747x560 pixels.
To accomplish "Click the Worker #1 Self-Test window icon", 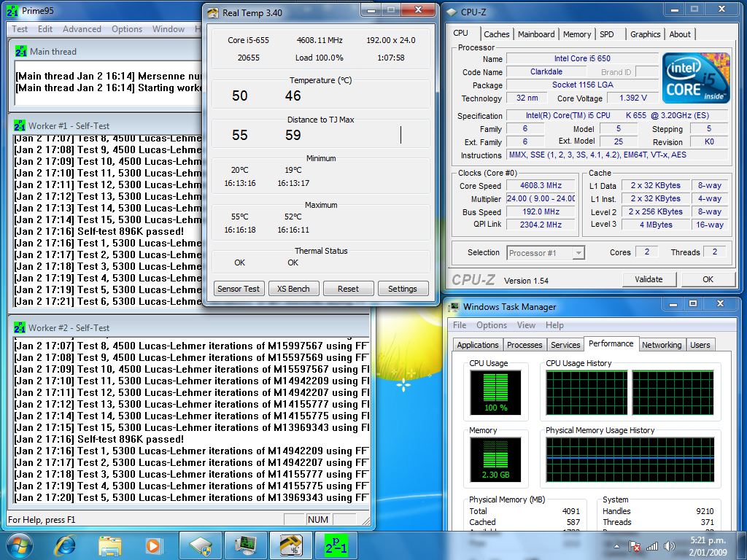I will point(20,125).
